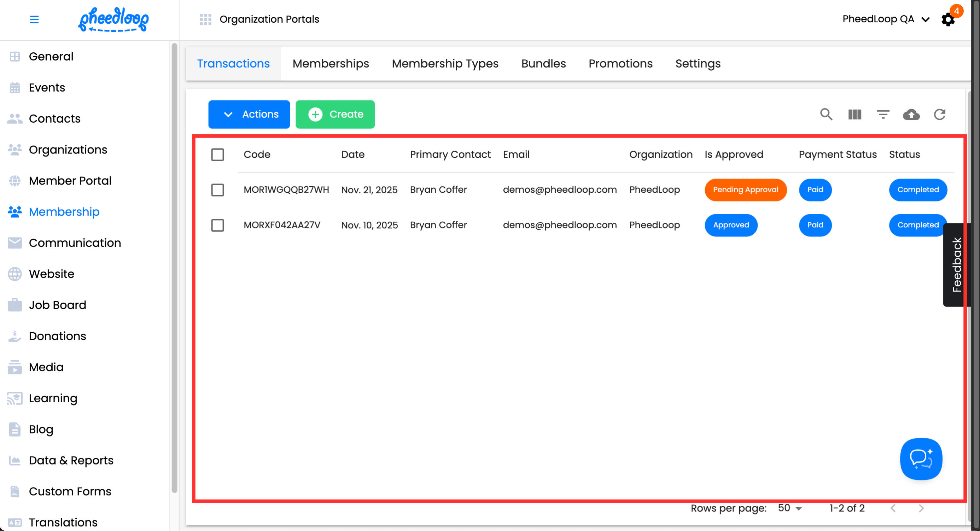
Task: Open the view columns icon
Action: click(854, 114)
